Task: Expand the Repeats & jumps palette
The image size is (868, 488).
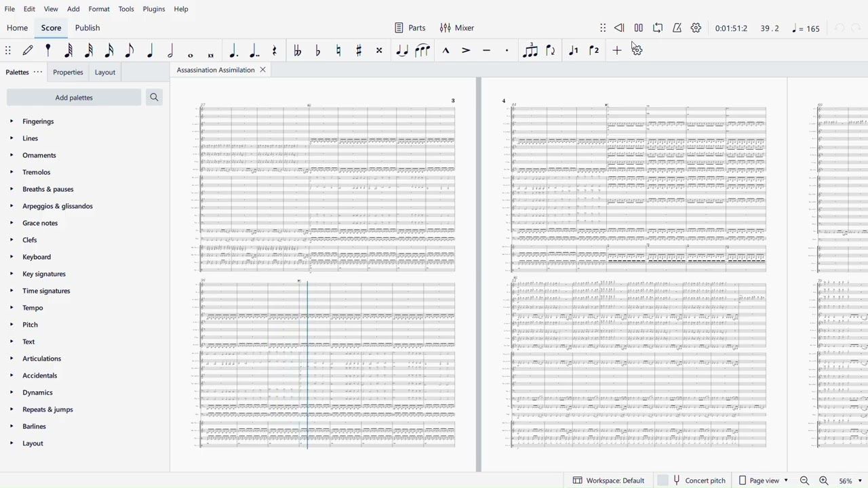Action: pos(11,409)
